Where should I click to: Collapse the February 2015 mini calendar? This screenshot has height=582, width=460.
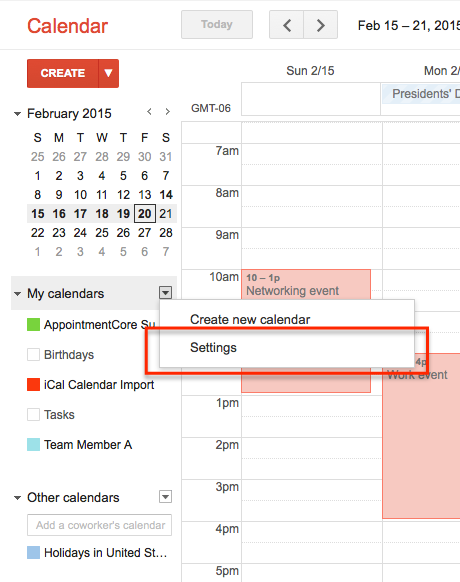click(x=17, y=114)
